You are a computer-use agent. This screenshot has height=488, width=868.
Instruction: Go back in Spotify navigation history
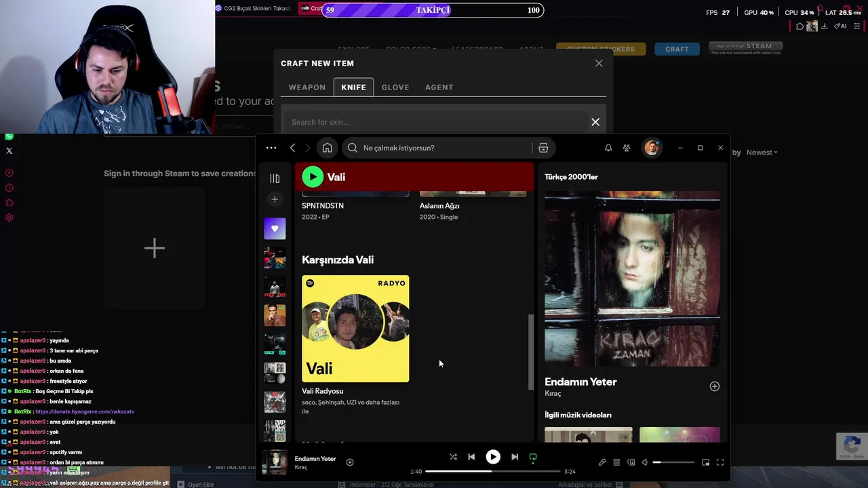pos(292,148)
